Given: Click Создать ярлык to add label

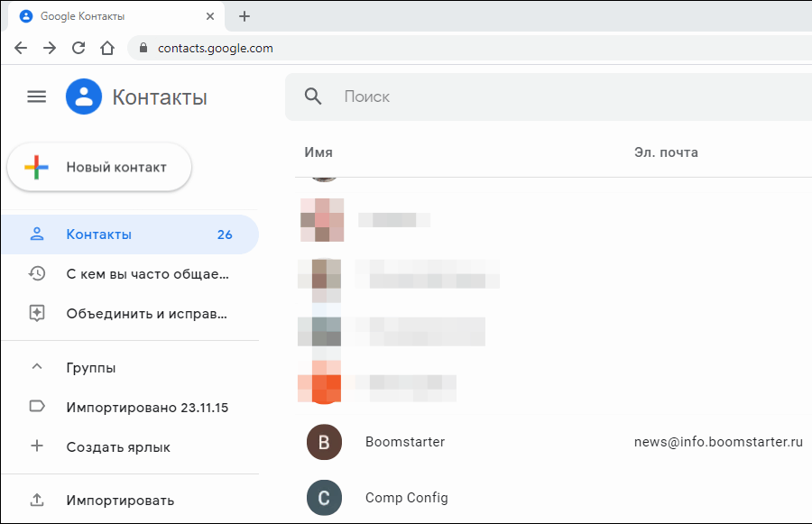Looking at the screenshot, I should click(118, 446).
